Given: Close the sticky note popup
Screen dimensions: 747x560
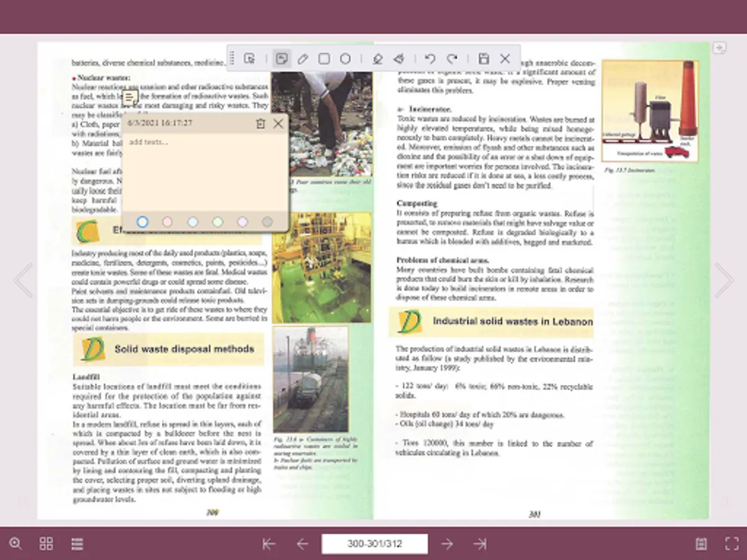Looking at the screenshot, I should coord(278,124).
